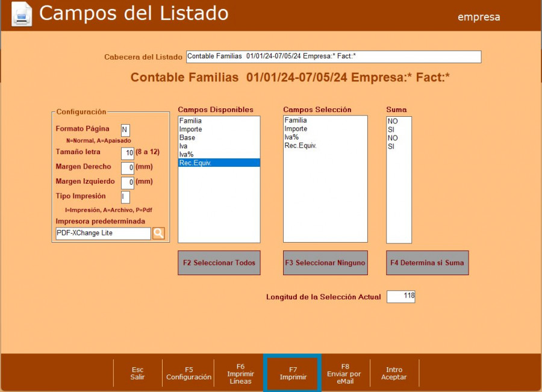Click F3 Seleccionar Ninguno button
The image size is (542, 392).
[325, 263]
